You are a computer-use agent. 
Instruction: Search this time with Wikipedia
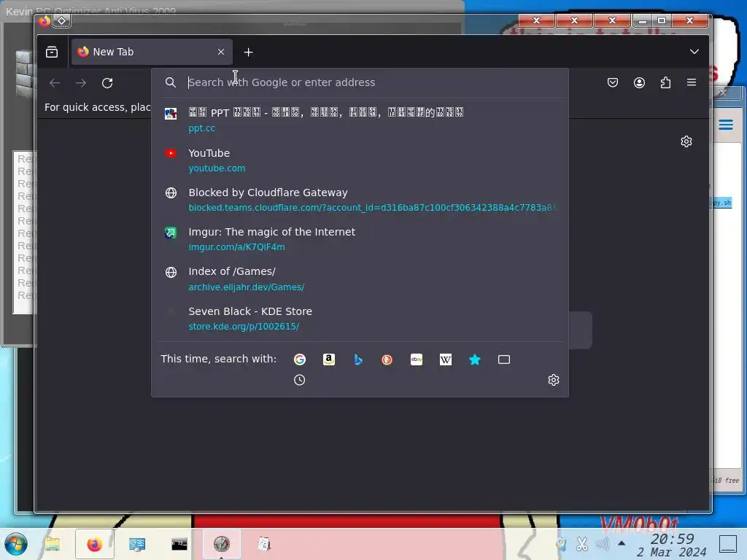(446, 359)
